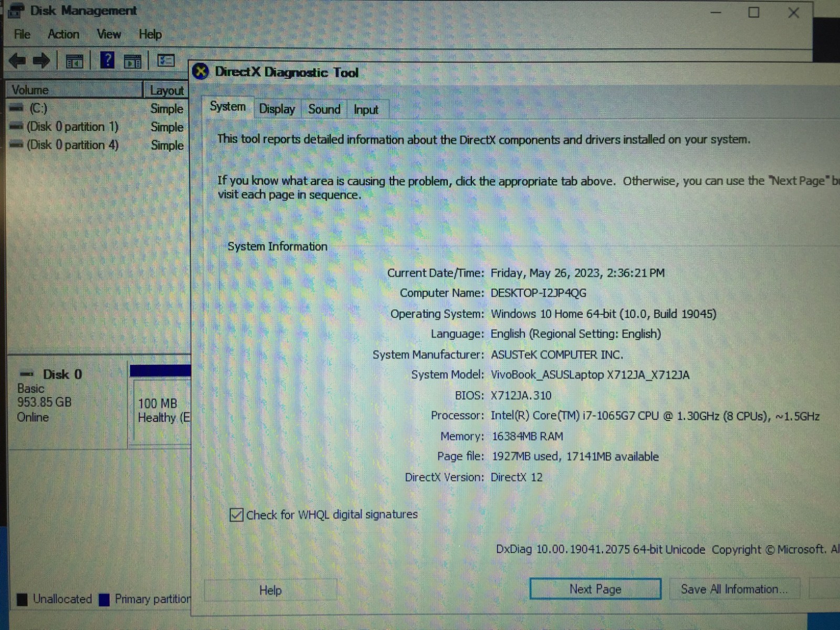Click the ASUSTeK COMPUTER INC. manufacturer value

click(556, 355)
